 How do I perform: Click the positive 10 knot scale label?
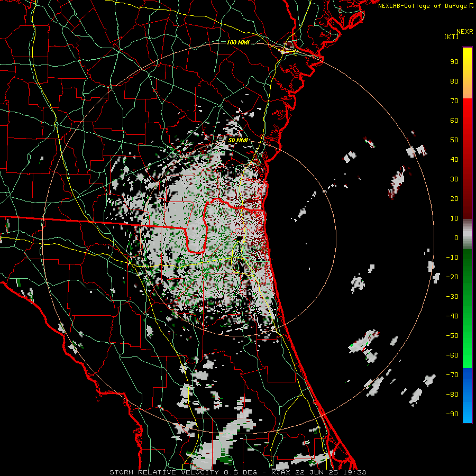[454, 218]
